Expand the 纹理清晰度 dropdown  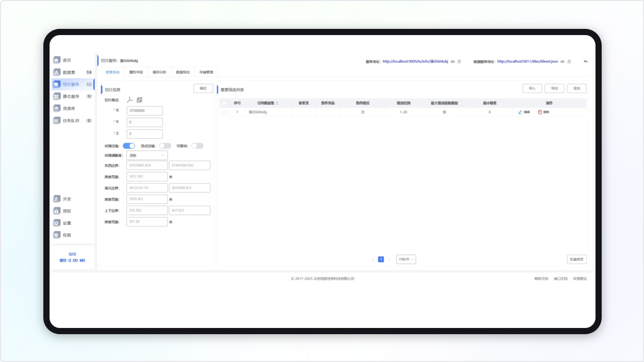click(x=147, y=155)
